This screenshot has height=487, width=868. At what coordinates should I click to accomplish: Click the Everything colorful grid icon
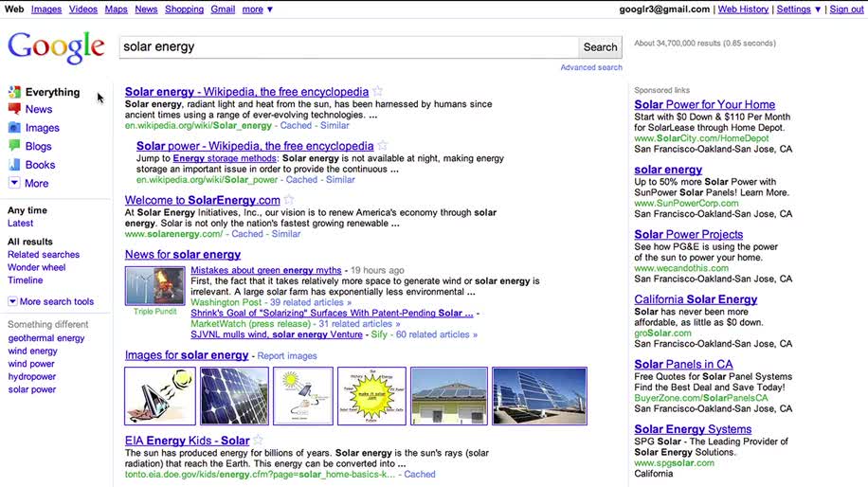[x=15, y=92]
